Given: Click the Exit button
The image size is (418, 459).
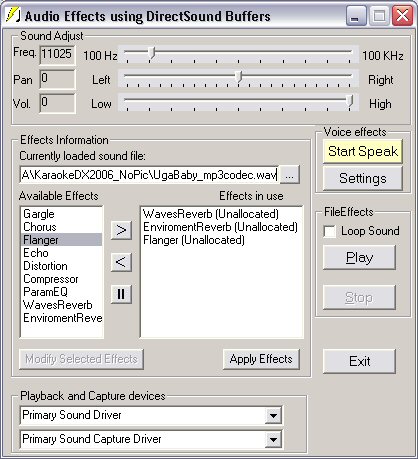Looking at the screenshot, I should 359,361.
